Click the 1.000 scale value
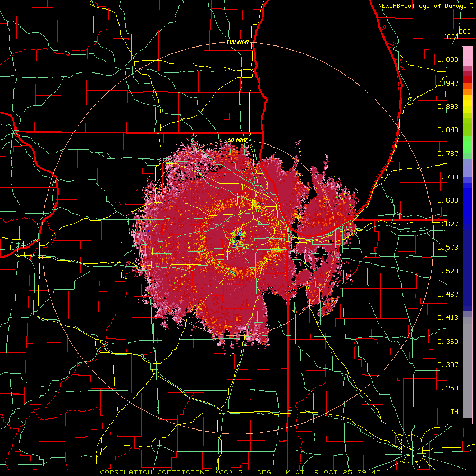 point(448,59)
